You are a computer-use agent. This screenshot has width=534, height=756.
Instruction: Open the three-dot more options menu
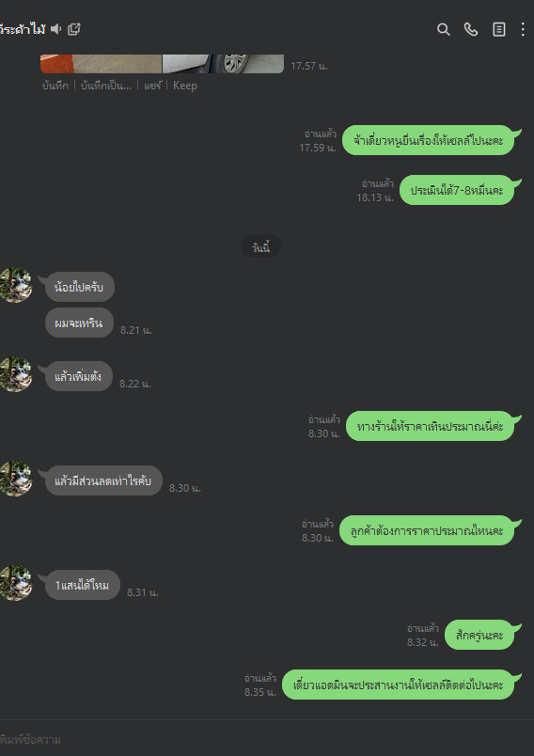523,29
